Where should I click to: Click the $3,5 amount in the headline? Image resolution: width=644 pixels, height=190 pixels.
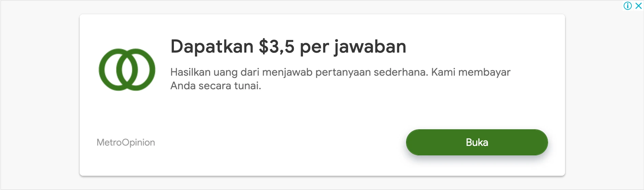[x=277, y=47]
